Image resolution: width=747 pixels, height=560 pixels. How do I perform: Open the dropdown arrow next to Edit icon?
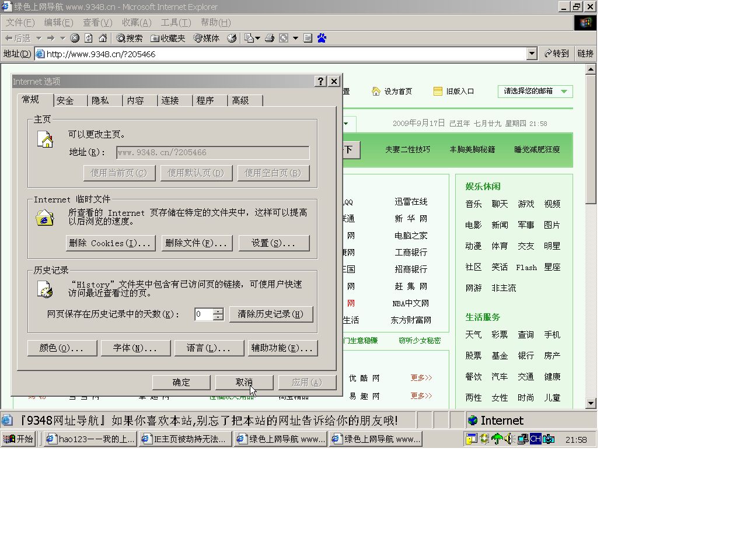pos(295,38)
